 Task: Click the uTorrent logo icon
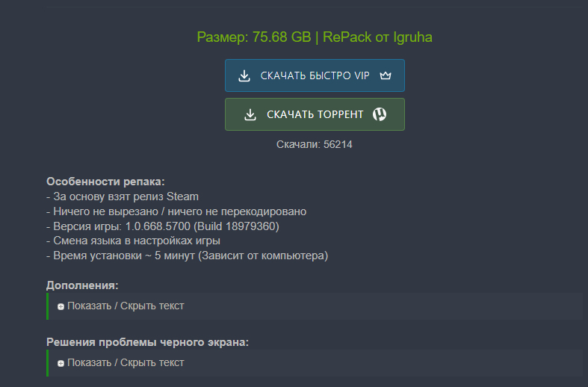[x=380, y=114]
